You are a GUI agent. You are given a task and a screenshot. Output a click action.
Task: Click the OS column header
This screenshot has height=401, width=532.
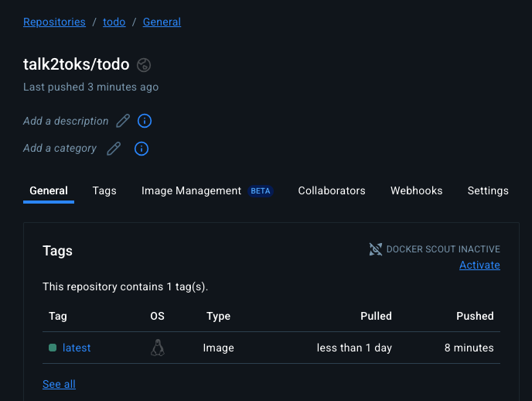(158, 316)
